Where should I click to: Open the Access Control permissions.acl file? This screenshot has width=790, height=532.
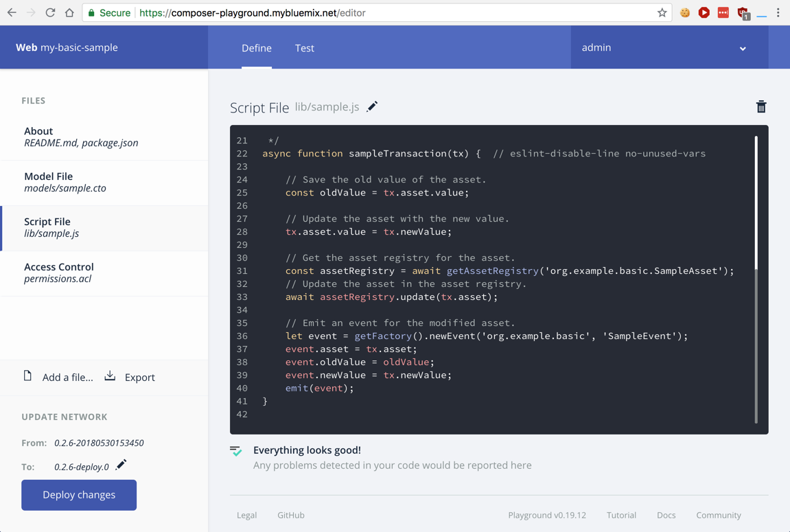[104, 273]
